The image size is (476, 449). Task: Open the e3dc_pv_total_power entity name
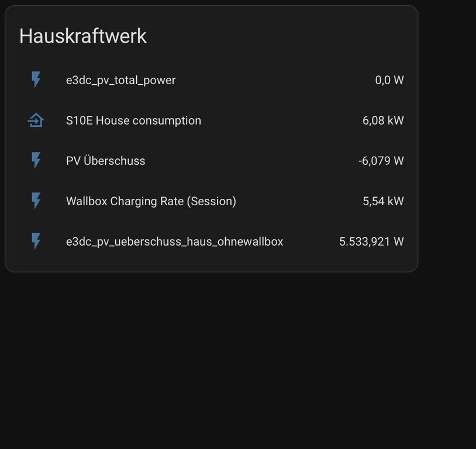(120, 80)
